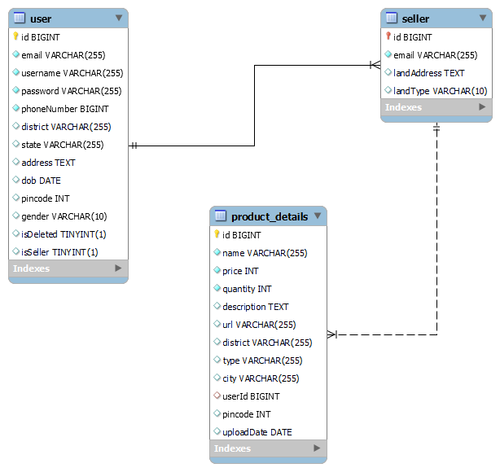Click the red key icon of seller id
The image size is (500, 471).
388,36
